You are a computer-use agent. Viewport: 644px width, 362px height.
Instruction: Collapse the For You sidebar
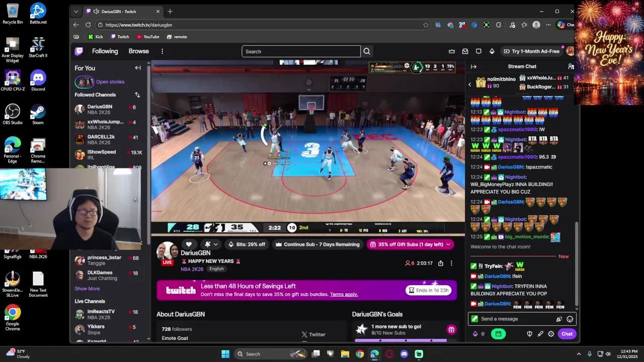coord(138,68)
